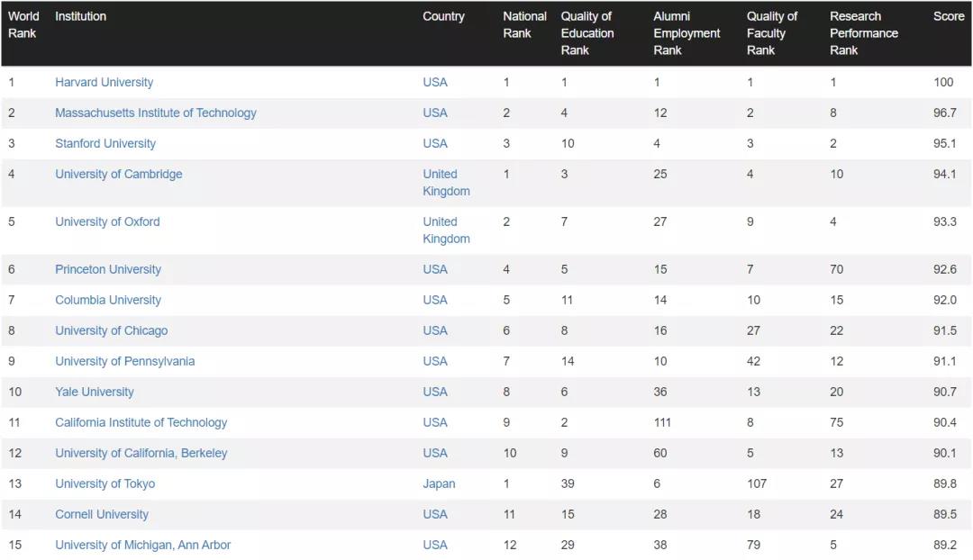
Task: Open the Harvard University link
Action: (104, 82)
